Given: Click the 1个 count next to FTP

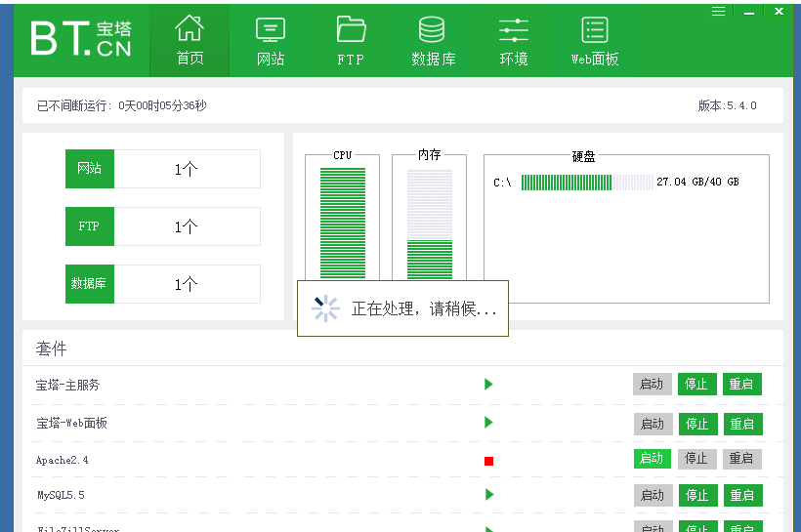Looking at the screenshot, I should pos(186,226).
